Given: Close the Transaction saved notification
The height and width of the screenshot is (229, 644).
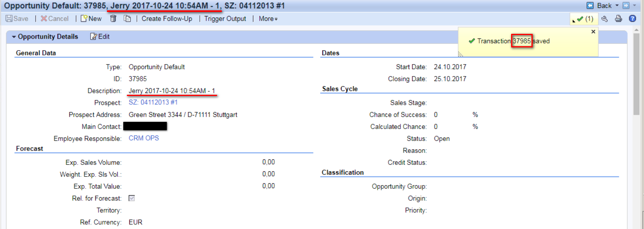Looking at the screenshot, I should [593, 31].
